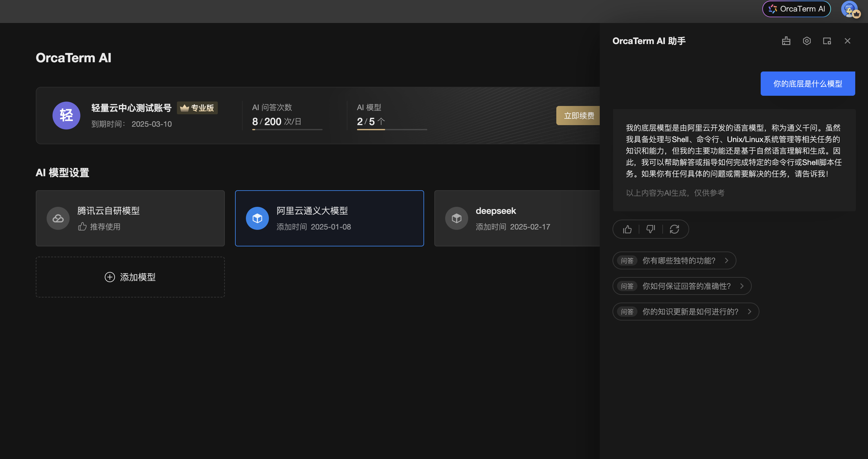Click the 立即续费 renew button
This screenshot has width=868, height=459.
coord(578,116)
